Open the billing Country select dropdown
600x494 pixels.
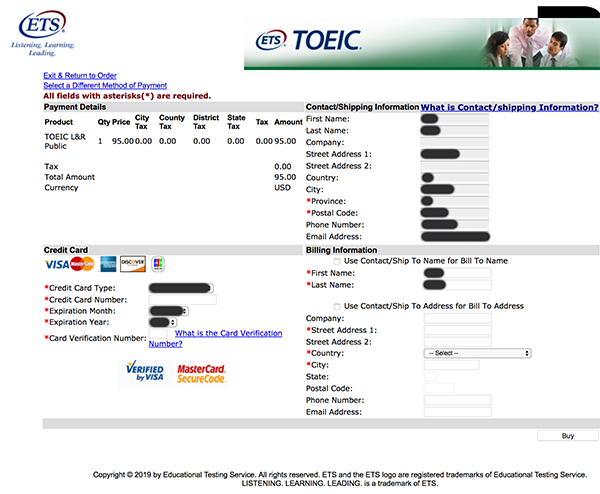pyautogui.click(x=477, y=353)
